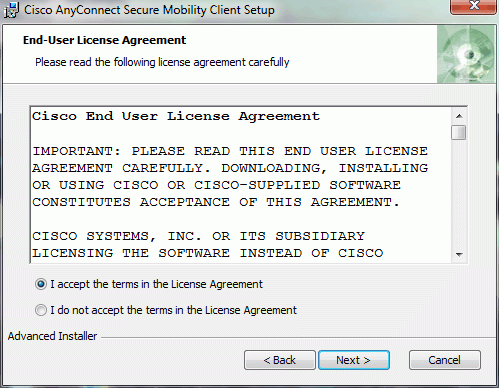Click the Cisco installer icon in title bar
Image resolution: width=499 pixels, height=388 pixels.
click(11, 10)
